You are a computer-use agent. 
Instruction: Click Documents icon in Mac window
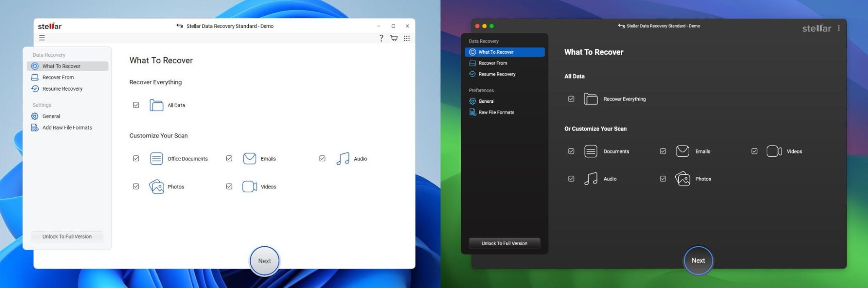(591, 151)
